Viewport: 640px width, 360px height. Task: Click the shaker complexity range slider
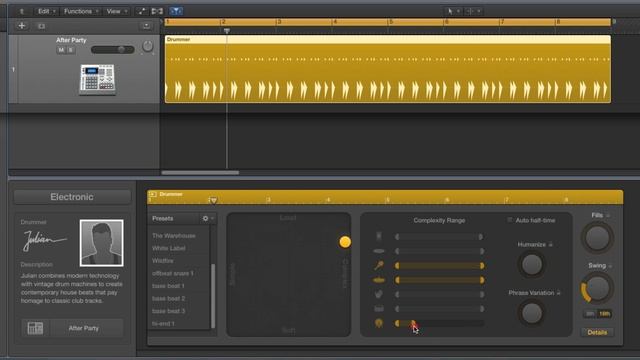pos(440,266)
